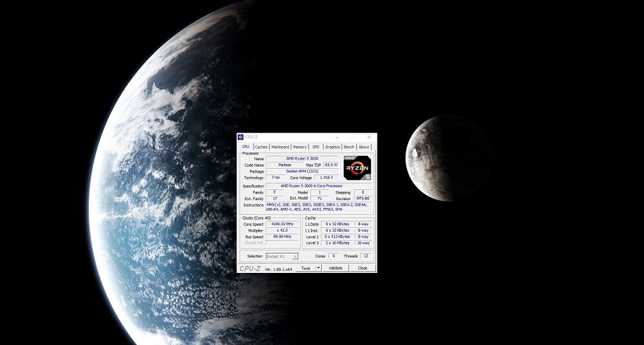This screenshot has width=644, height=345.
Task: Click the Max TDP value 65.0 W
Action: pyautogui.click(x=331, y=165)
